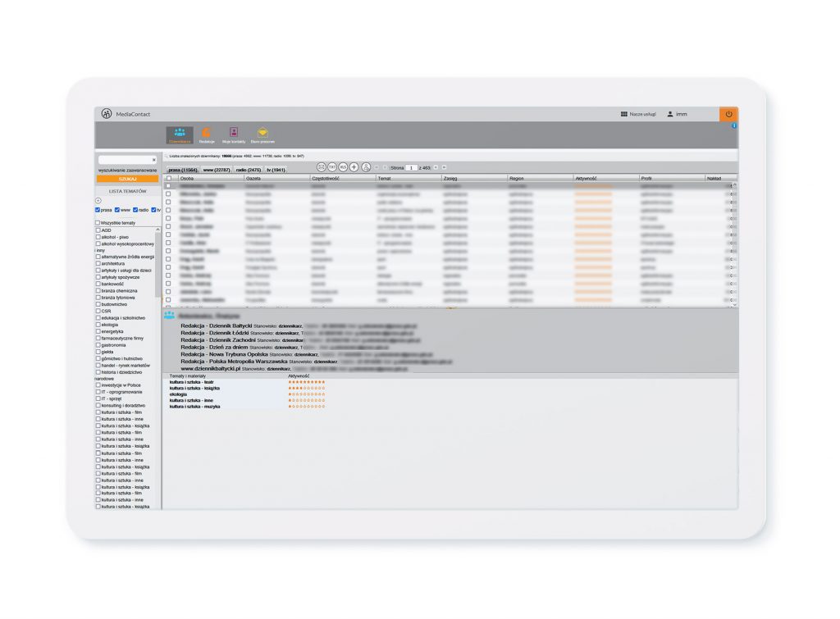This screenshot has width=840, height=619.
Task: Open the Redakcje section icon
Action: point(206,135)
